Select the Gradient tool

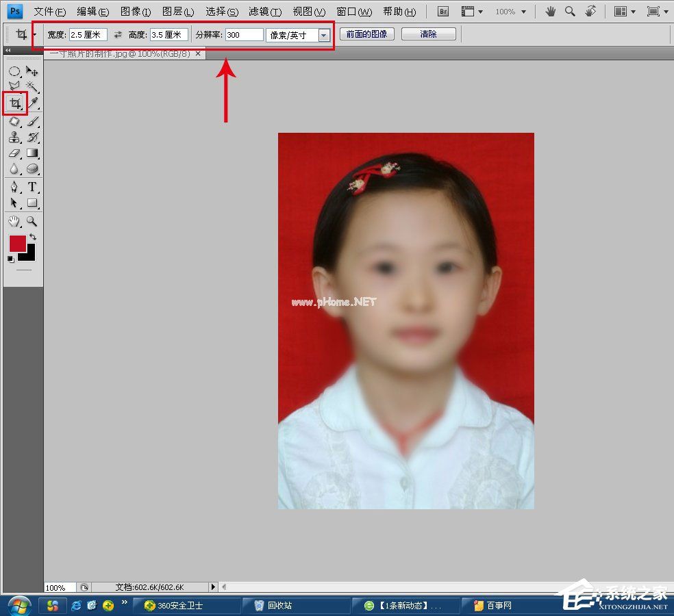[x=32, y=153]
